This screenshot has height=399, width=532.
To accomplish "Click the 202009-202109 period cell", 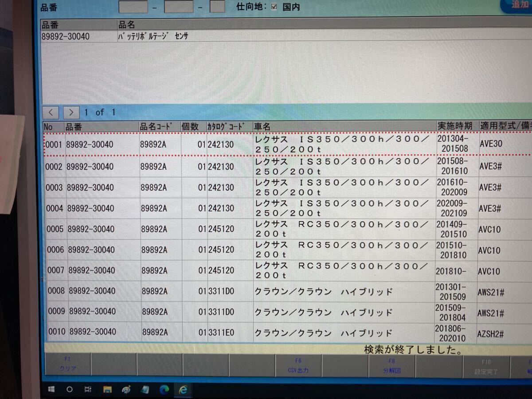I will (457, 208).
